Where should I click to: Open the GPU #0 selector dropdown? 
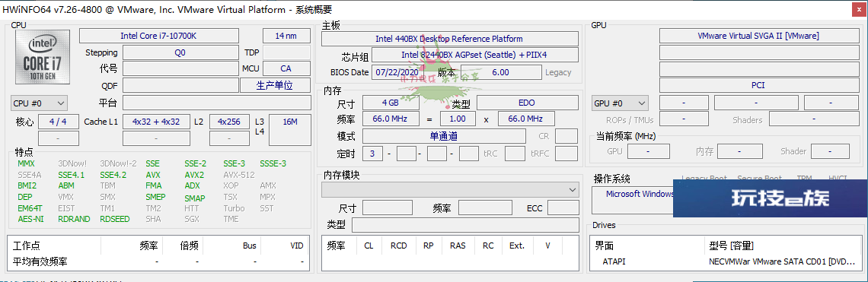tap(620, 103)
